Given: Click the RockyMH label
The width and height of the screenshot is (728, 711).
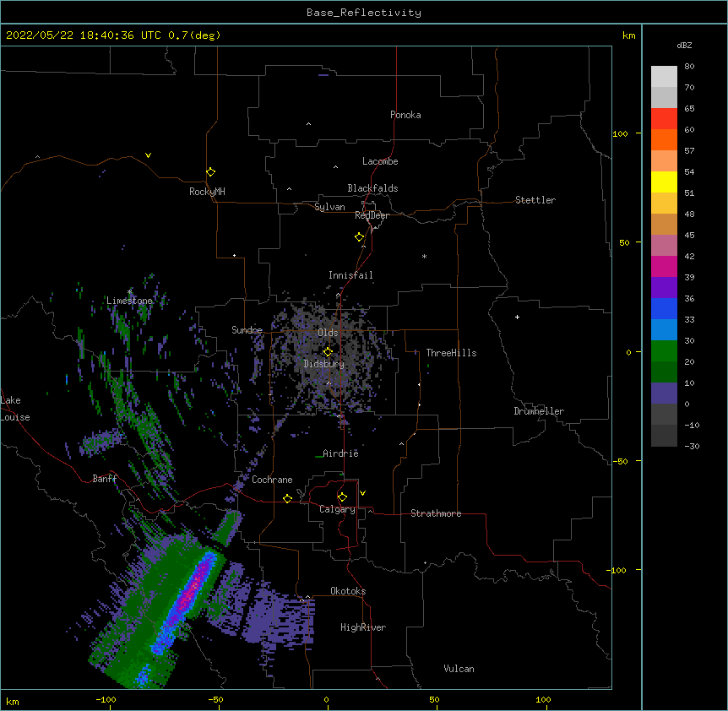Looking at the screenshot, I should [207, 192].
